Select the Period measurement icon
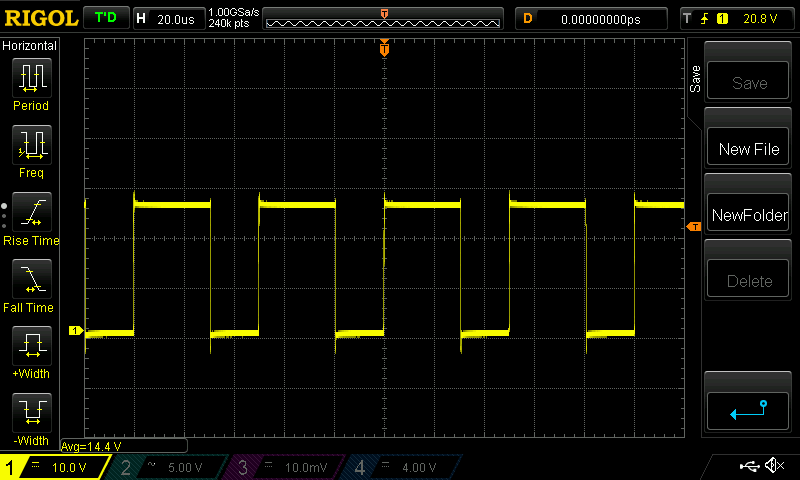The height and width of the screenshot is (480, 800). tap(31, 83)
